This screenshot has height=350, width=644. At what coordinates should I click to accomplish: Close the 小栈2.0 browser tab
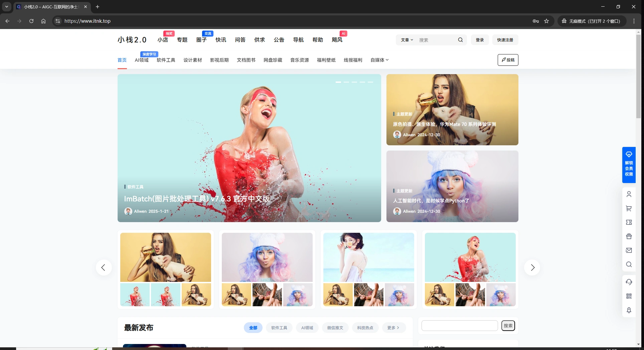[x=86, y=7]
